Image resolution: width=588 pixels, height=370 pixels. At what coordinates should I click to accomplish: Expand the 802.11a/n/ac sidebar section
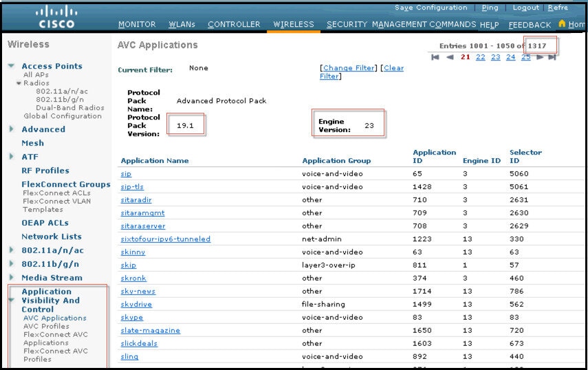pyautogui.click(x=11, y=250)
